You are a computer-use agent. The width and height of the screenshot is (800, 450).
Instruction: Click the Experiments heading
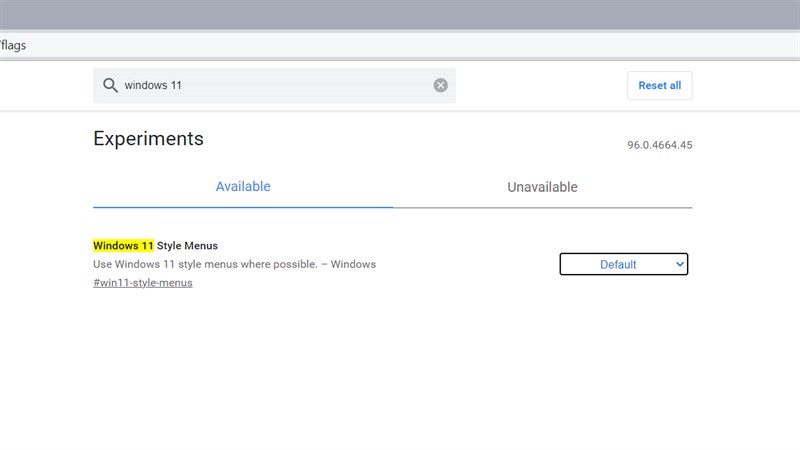click(148, 139)
